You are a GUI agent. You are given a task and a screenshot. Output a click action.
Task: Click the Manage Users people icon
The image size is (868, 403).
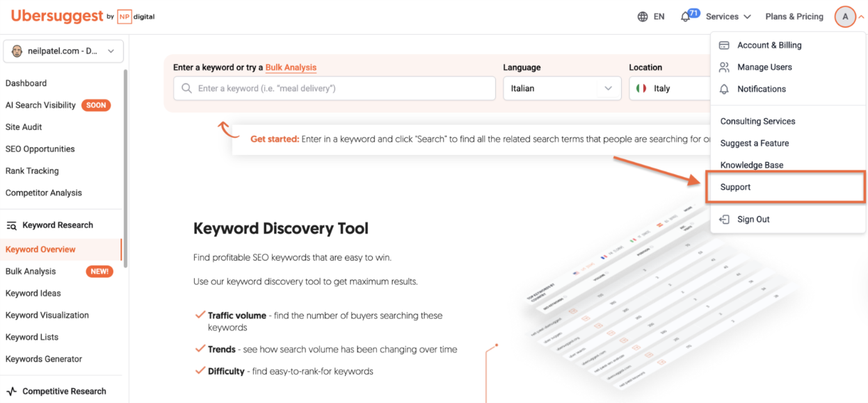click(x=724, y=67)
